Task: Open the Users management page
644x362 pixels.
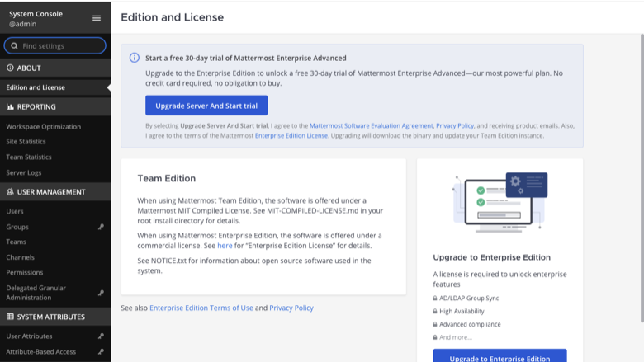Action: (x=15, y=211)
